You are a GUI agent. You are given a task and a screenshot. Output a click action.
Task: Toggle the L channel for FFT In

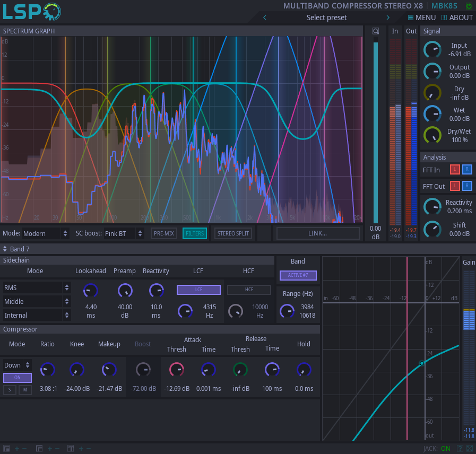[x=455, y=169]
